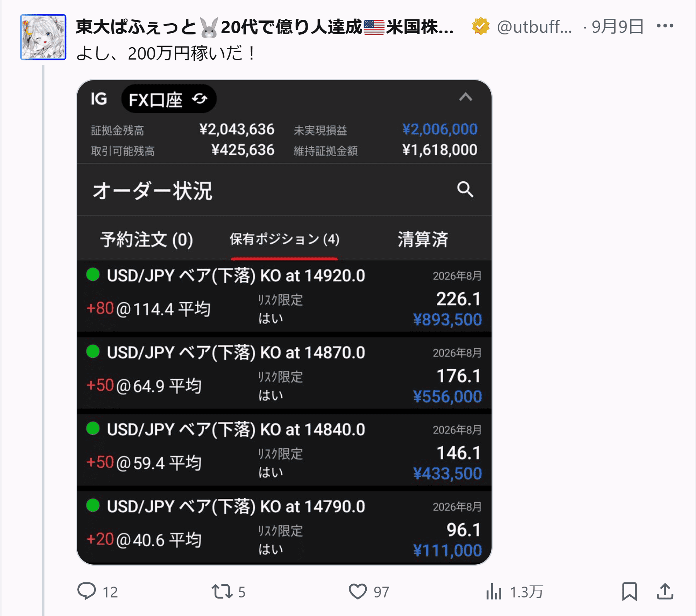Click the IG logo in the account header

click(99, 99)
